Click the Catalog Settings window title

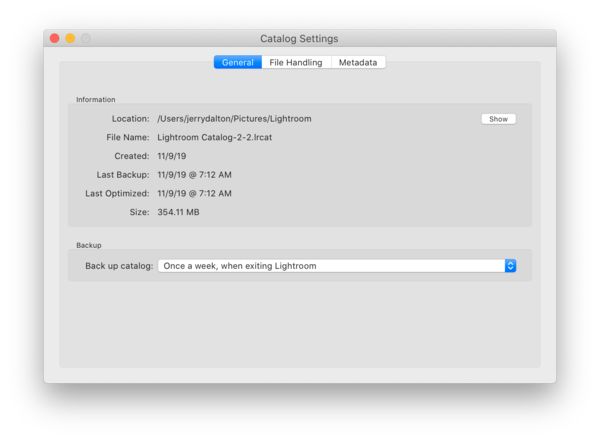click(x=299, y=39)
